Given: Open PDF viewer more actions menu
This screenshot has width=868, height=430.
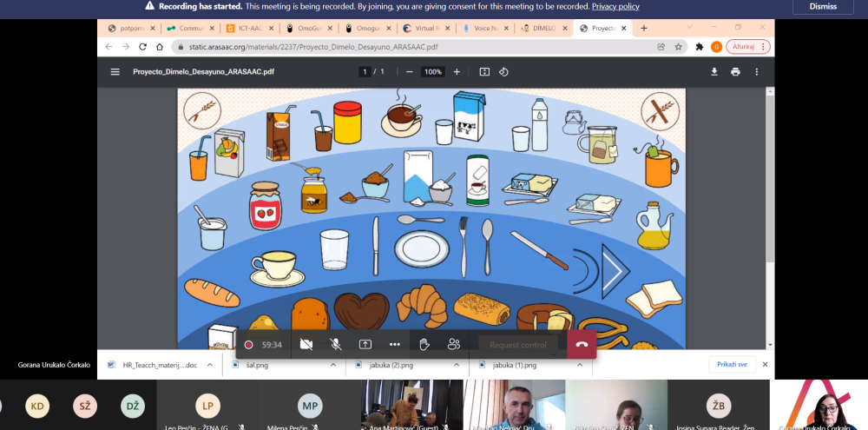Looking at the screenshot, I should [x=756, y=72].
